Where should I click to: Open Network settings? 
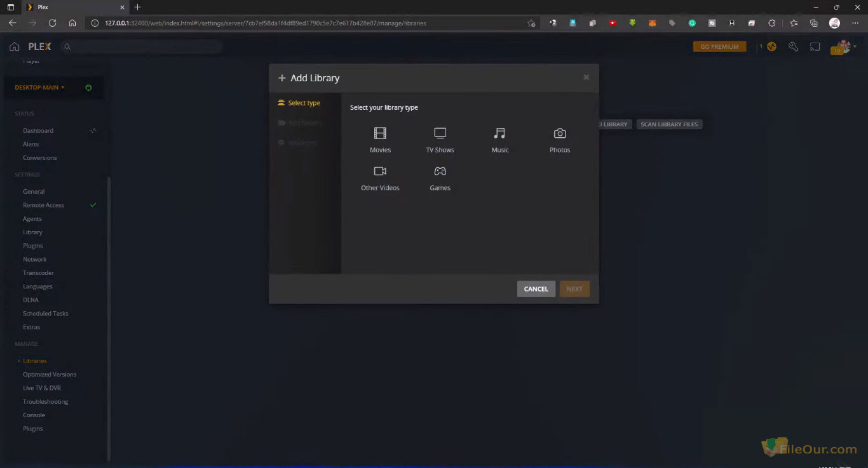click(x=35, y=260)
